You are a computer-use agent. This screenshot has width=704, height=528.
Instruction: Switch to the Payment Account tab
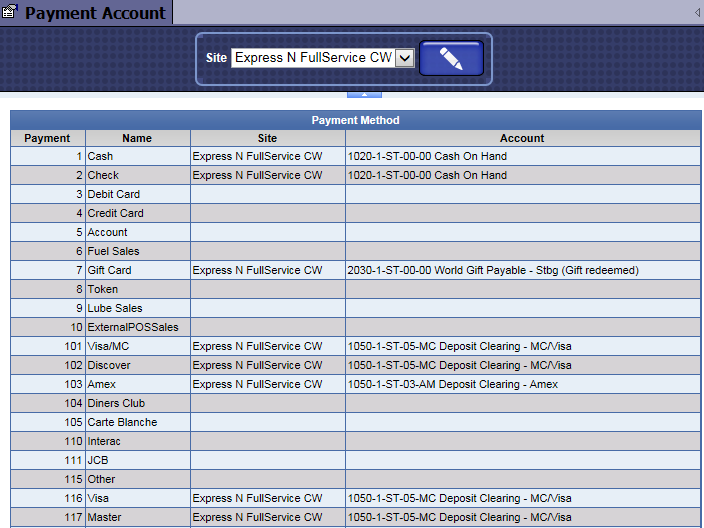(95, 13)
